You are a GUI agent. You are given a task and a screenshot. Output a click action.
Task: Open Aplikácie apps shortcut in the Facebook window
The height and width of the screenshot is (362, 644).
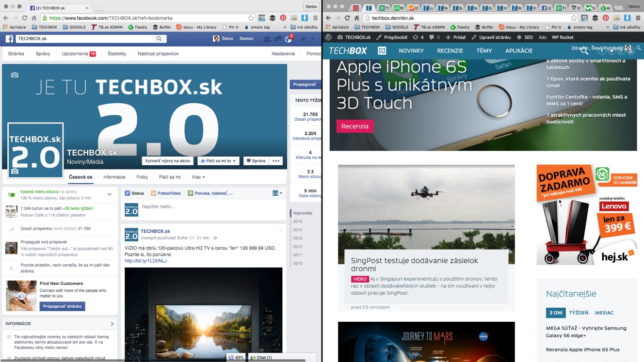(15, 27)
